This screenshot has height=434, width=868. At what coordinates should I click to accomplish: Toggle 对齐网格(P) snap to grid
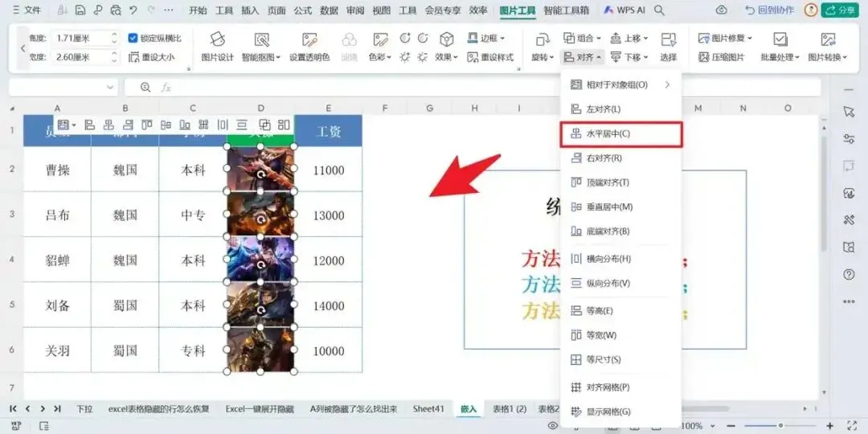click(621, 387)
